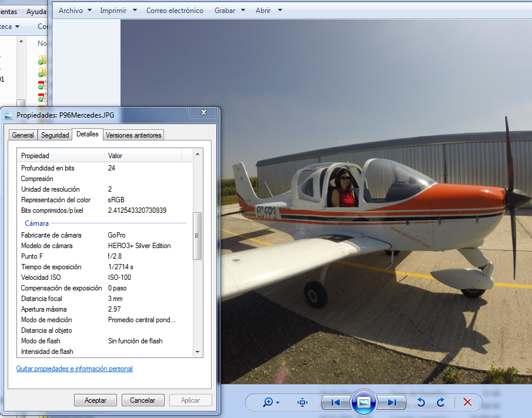Select Representación del color row

pyautogui.click(x=105, y=200)
